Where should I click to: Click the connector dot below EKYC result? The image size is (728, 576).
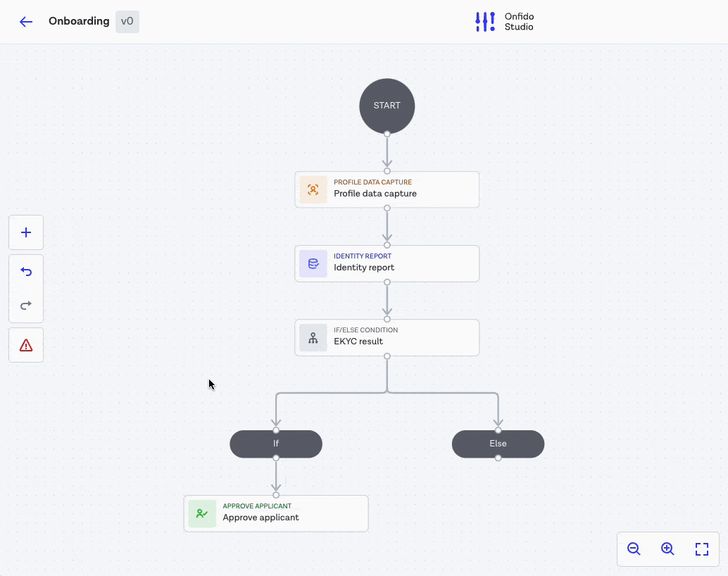pos(387,356)
